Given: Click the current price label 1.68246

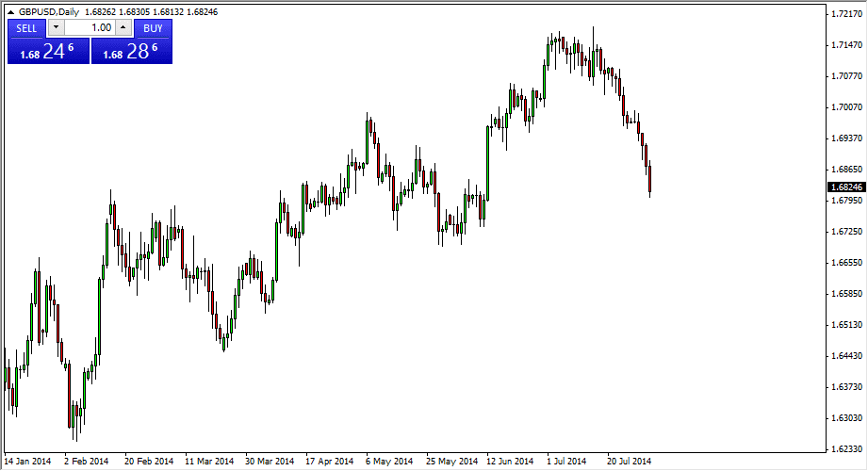Looking at the screenshot, I should click(x=845, y=187).
